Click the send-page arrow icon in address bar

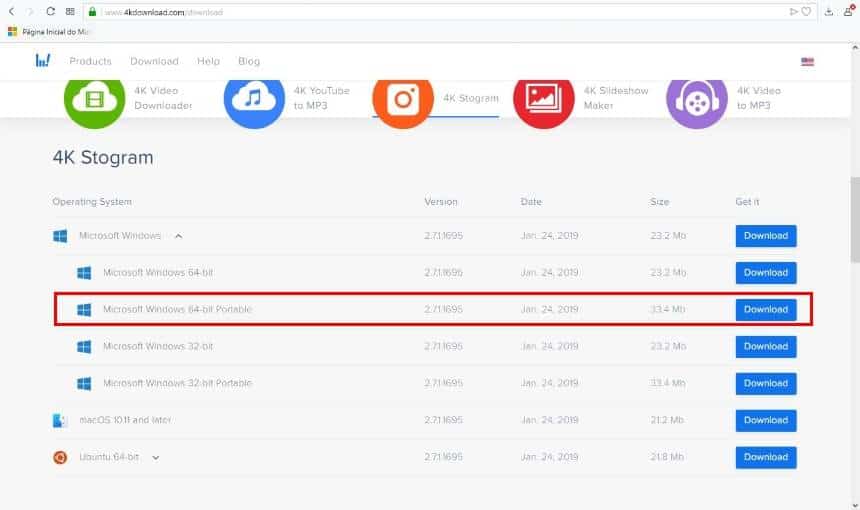tap(793, 12)
